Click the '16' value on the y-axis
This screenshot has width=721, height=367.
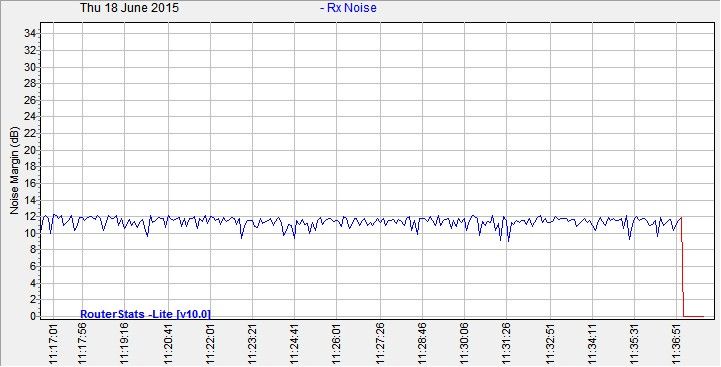(x=31, y=183)
